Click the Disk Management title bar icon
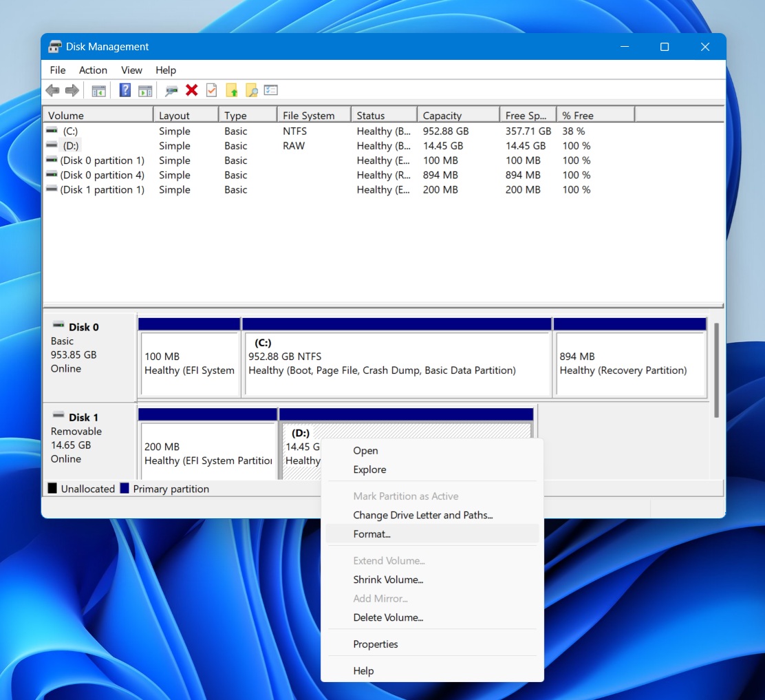765x700 pixels. (54, 46)
